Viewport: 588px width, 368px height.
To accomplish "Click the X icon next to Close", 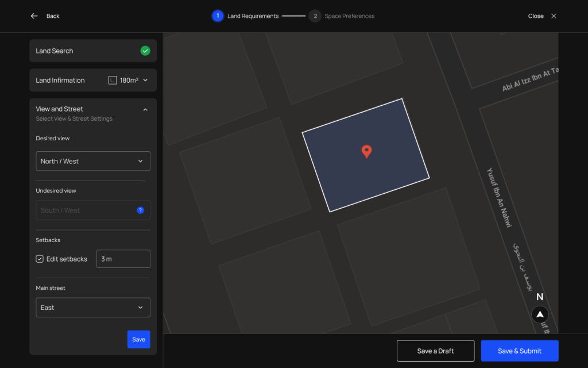I will [x=554, y=16].
